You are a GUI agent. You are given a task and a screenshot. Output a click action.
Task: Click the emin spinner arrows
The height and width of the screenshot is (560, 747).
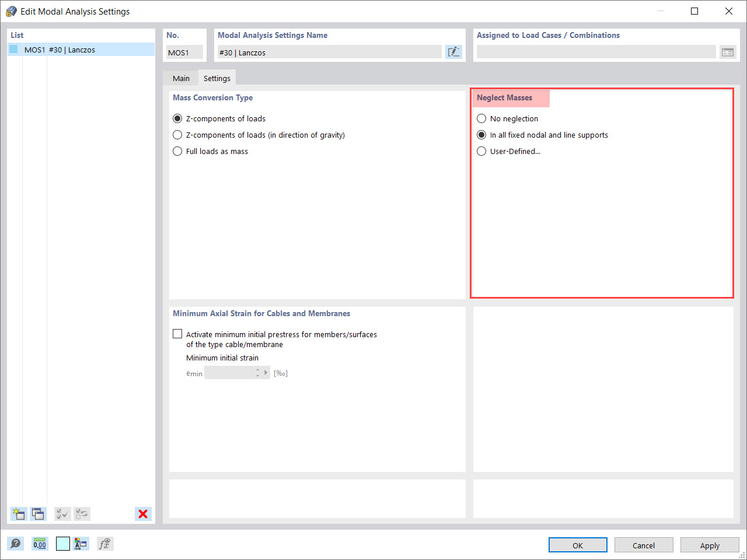pyautogui.click(x=258, y=373)
